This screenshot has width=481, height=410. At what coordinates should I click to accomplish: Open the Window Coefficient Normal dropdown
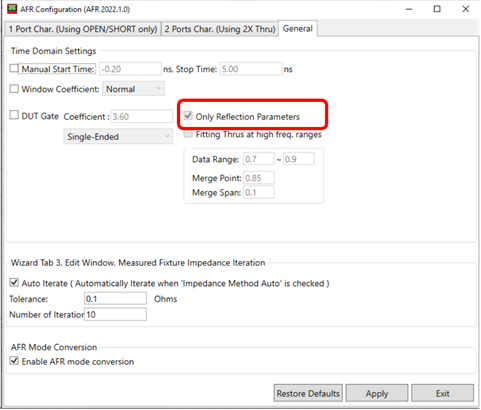pos(133,89)
